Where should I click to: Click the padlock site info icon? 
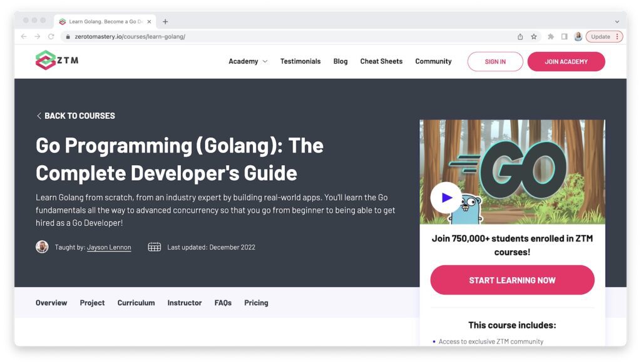tap(68, 37)
